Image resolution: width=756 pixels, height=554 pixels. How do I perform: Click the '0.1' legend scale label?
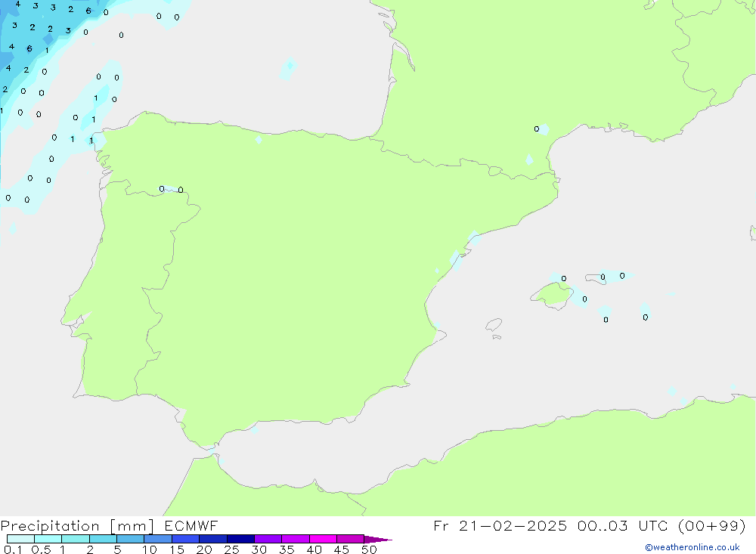point(13,549)
